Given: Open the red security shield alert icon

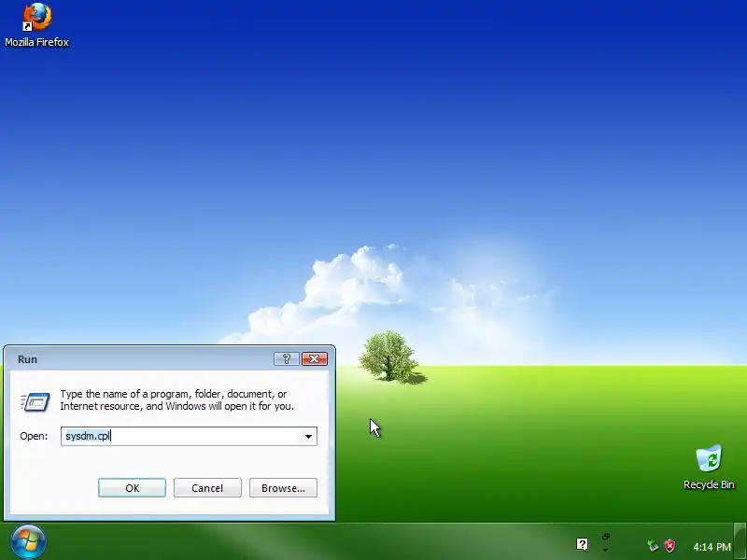Looking at the screenshot, I should pos(669,546).
